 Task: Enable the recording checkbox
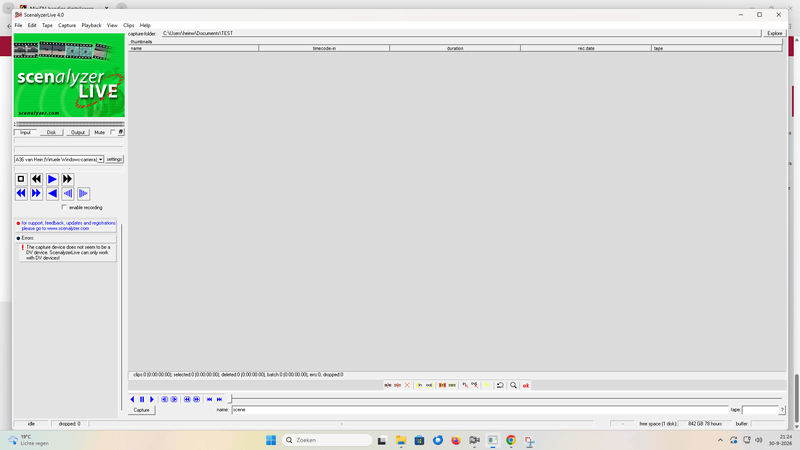(64, 207)
